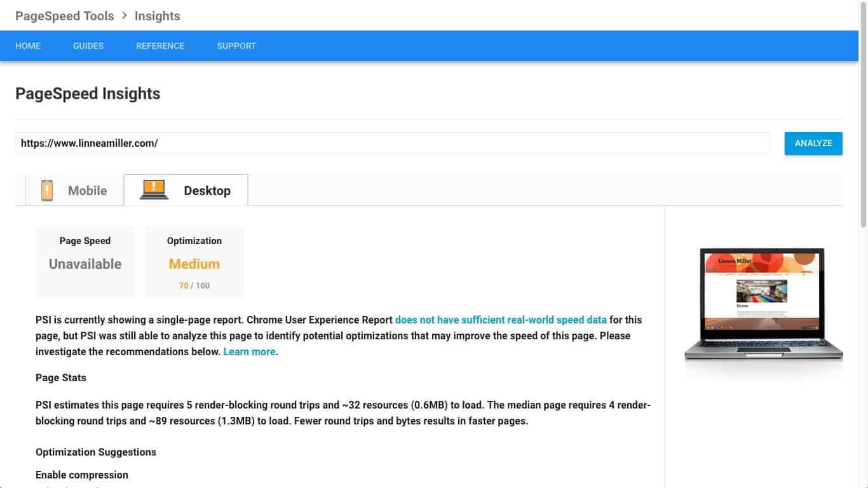The image size is (868, 488).
Task: Select the Desktop tab
Action: [186, 190]
